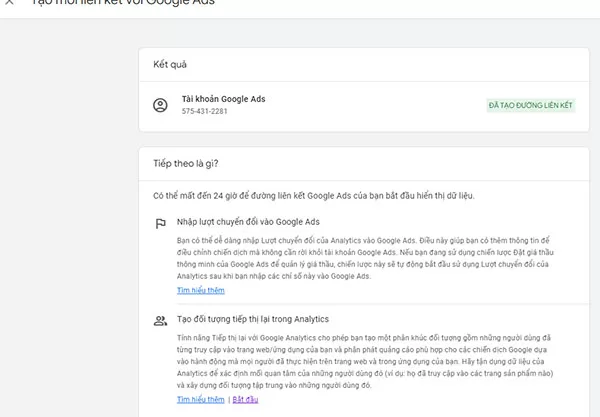The image size is (600, 417).
Task: Open 'Tìm hiểu thêm' under Tạo đối tượng tiếp thị lại
Action: coord(201,399)
